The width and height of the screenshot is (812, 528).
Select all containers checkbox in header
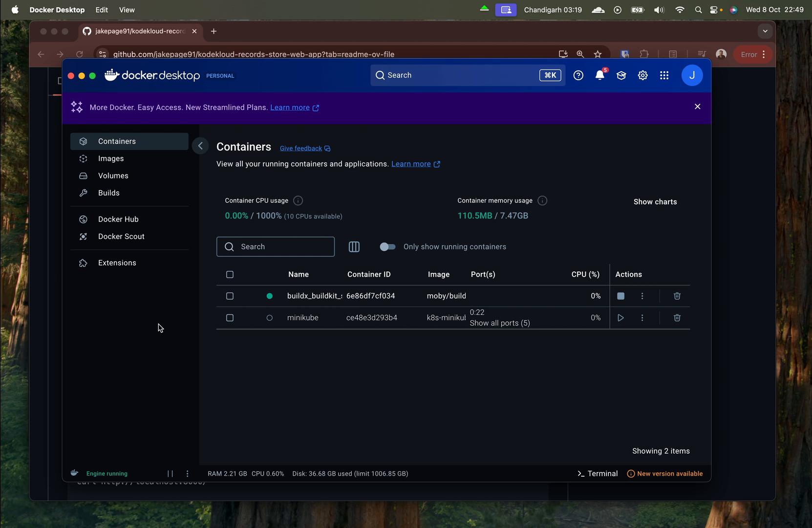(x=230, y=274)
